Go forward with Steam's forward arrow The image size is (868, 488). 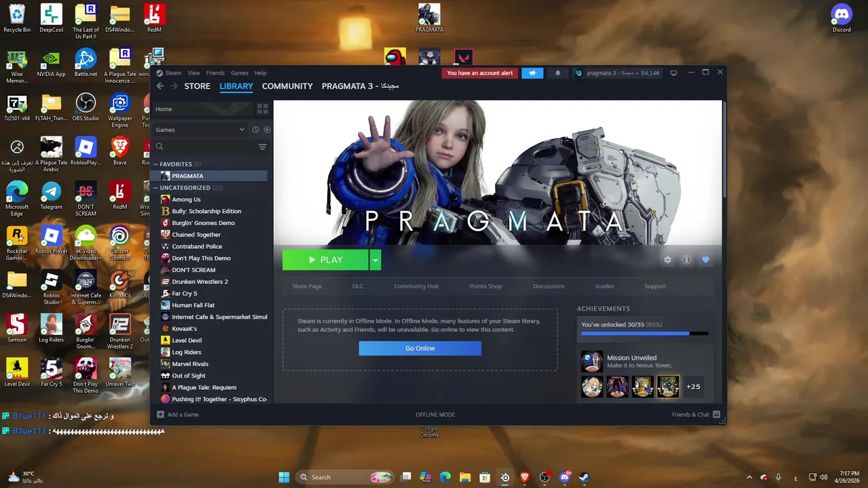click(174, 86)
